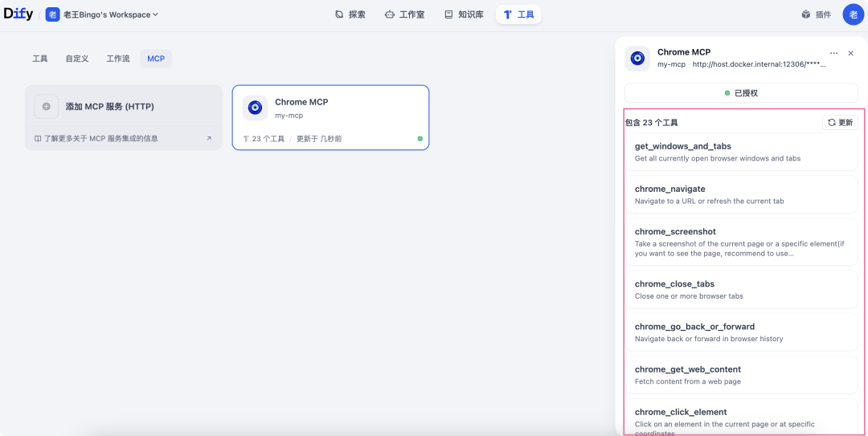868x436 pixels.
Task: Open the chrome_go_back_or_forward tool
Action: 741,332
